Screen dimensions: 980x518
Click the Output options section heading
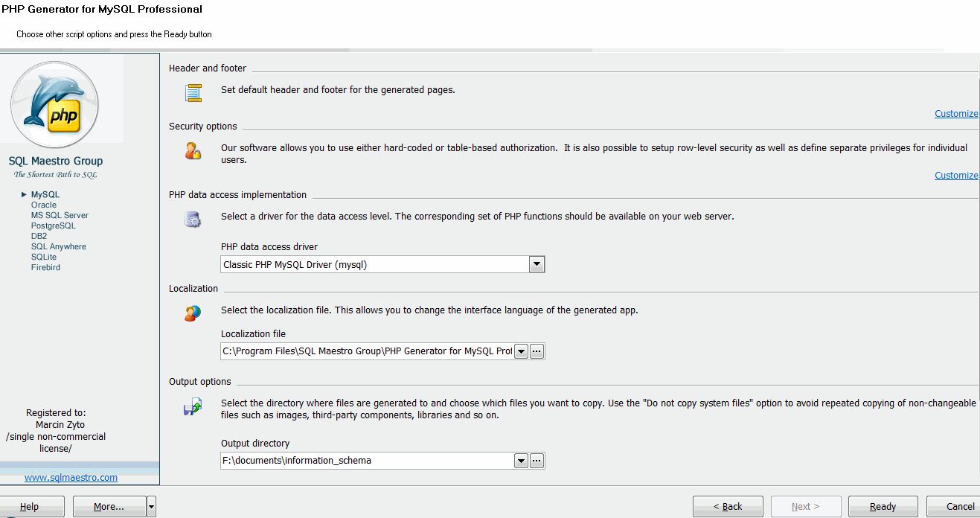200,382
